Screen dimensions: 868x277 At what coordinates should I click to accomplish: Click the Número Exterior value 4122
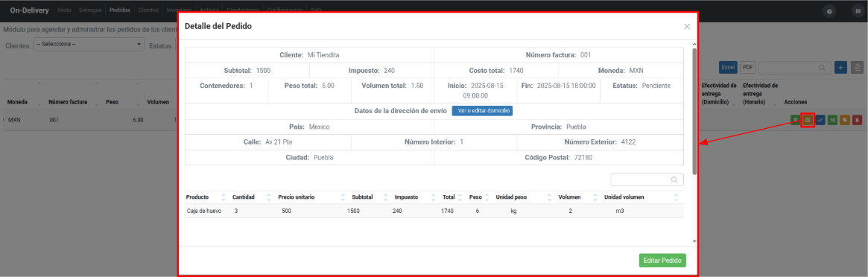628,142
